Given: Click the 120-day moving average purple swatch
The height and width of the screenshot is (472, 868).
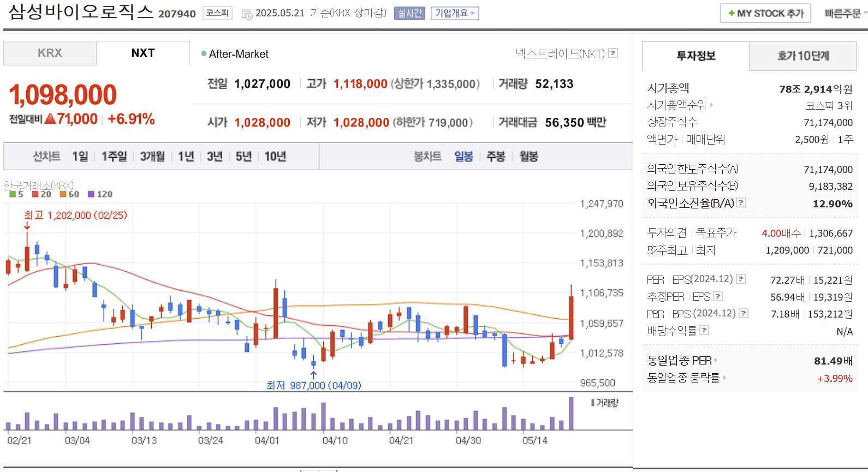Looking at the screenshot, I should tap(91, 194).
